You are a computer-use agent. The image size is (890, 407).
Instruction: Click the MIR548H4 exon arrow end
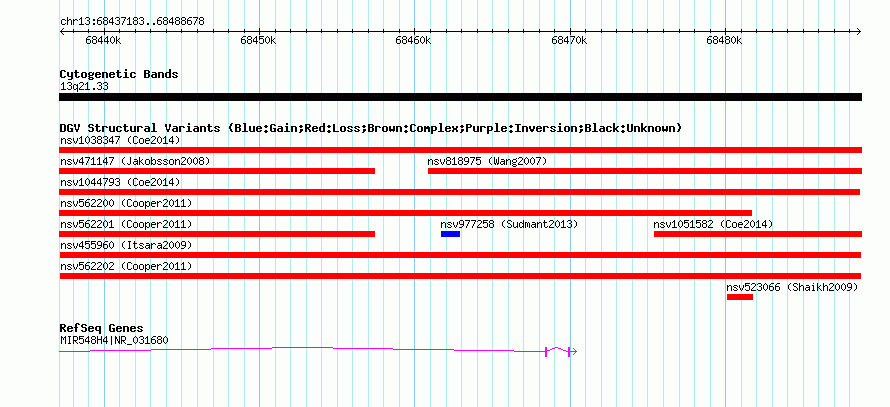click(572, 352)
